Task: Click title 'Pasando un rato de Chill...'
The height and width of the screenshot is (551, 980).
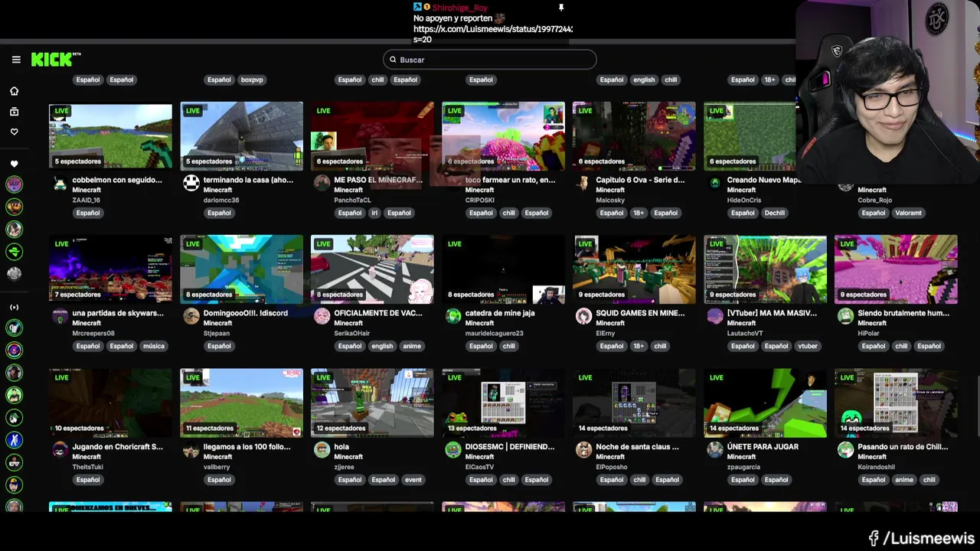Action: (903, 447)
